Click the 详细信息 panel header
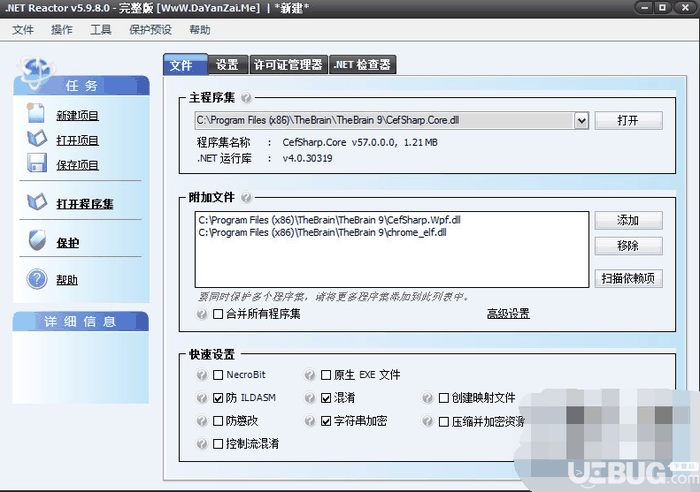 pos(80,321)
